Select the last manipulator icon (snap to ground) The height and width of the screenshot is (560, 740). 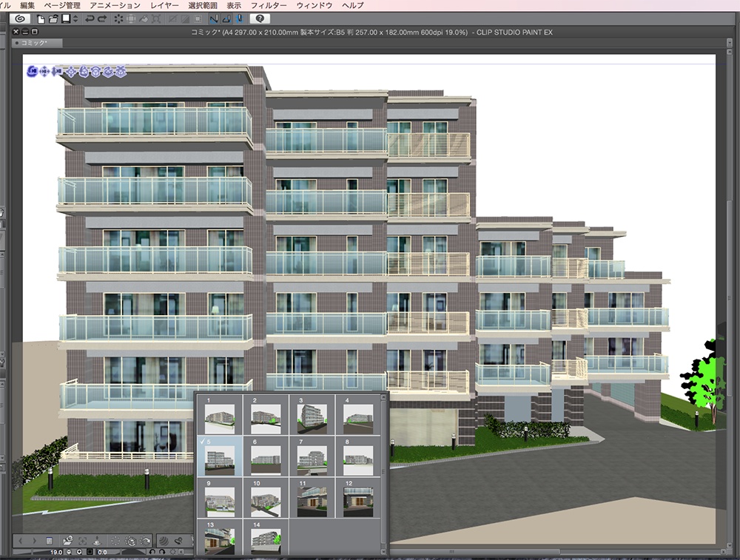[121, 71]
